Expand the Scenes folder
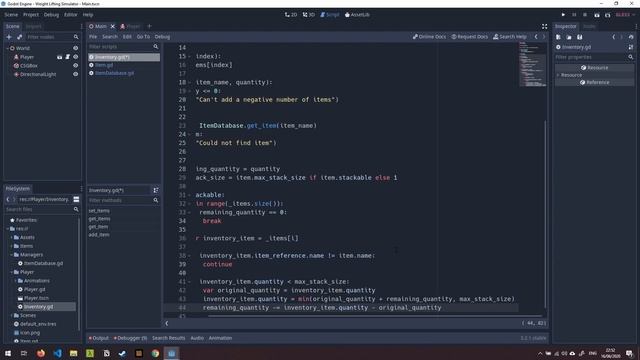The width and height of the screenshot is (640, 360). 11,316
